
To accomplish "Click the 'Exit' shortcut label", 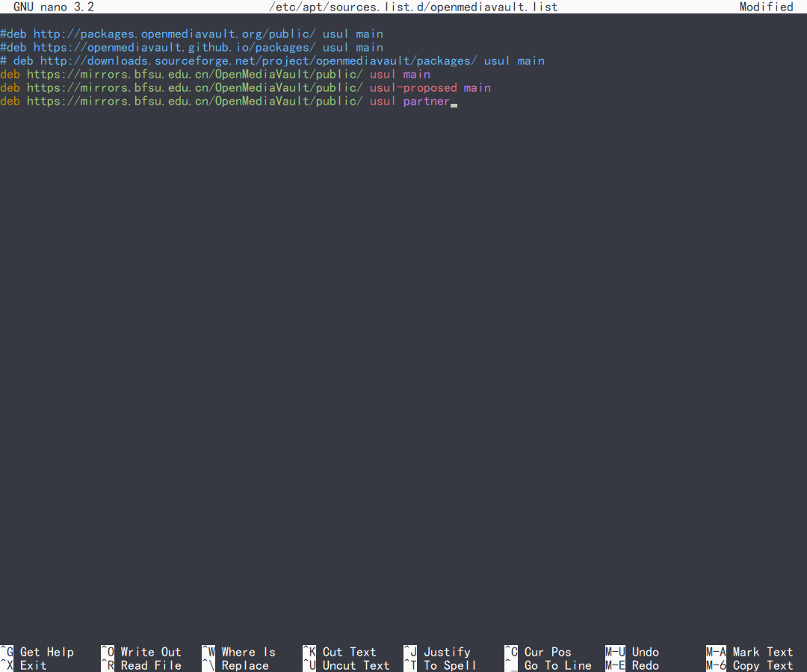I will tap(34, 665).
